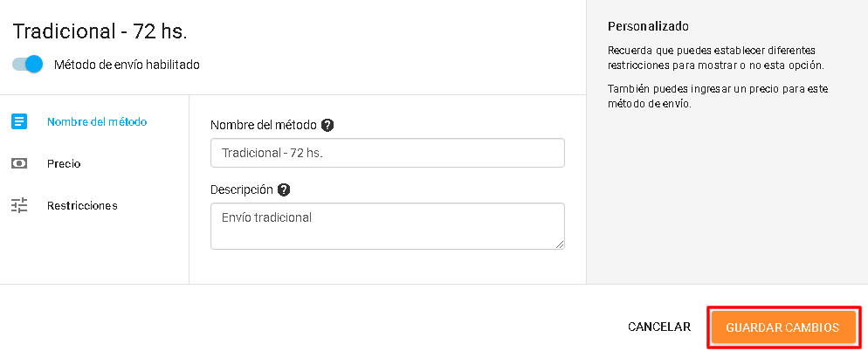868x358 pixels.
Task: Open help tooltip next to Descripción label
Action: click(284, 189)
